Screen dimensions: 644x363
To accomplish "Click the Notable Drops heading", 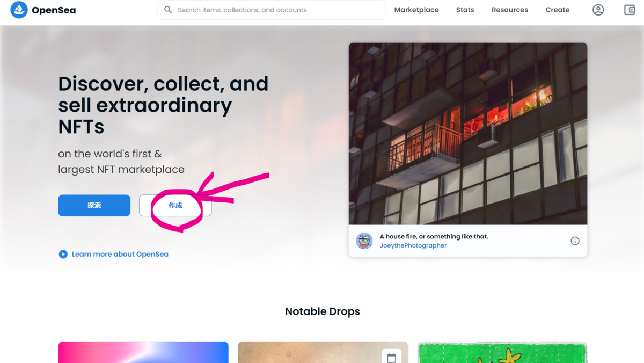I will [x=323, y=311].
